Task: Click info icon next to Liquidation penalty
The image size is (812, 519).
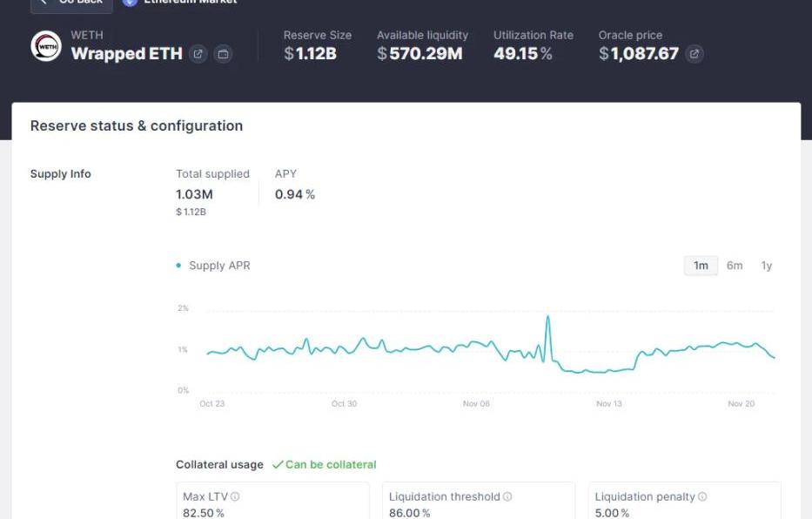Action: (x=702, y=496)
